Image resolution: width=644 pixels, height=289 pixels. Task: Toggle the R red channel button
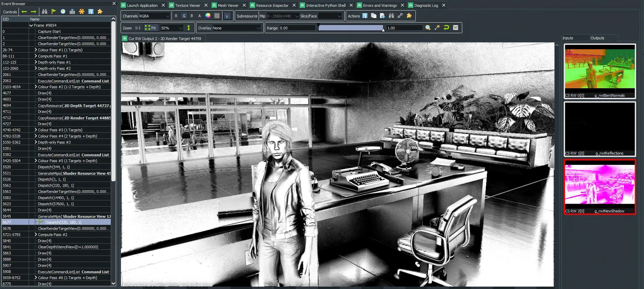click(x=176, y=16)
